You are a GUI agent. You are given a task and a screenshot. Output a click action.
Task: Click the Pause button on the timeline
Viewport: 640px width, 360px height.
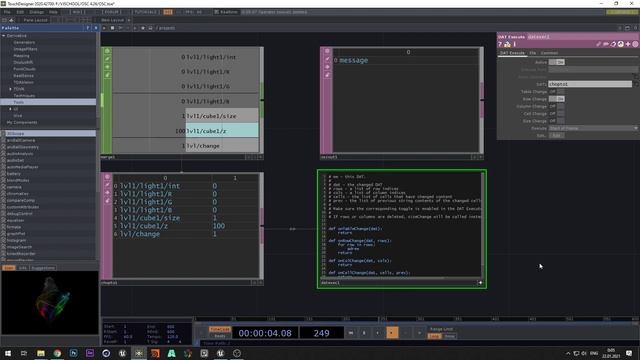364,333
